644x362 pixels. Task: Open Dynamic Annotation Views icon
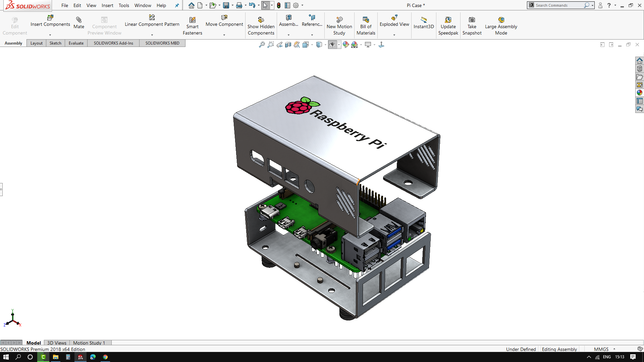coord(297,45)
